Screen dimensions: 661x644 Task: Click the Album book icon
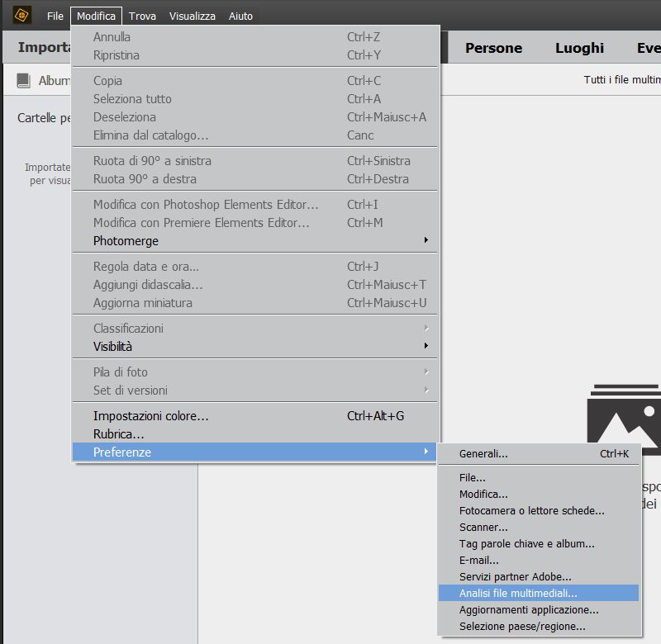point(24,80)
